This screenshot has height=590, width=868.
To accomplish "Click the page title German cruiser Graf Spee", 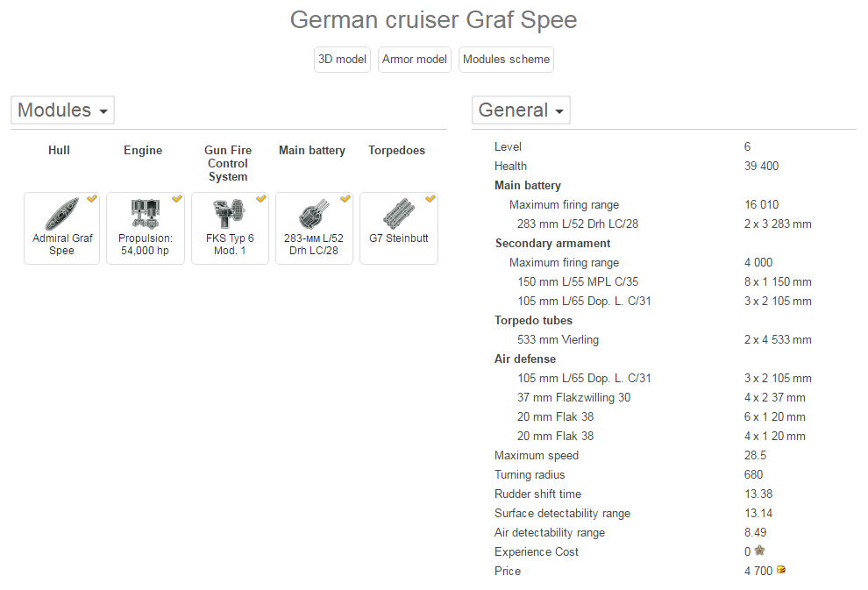I will point(433,20).
